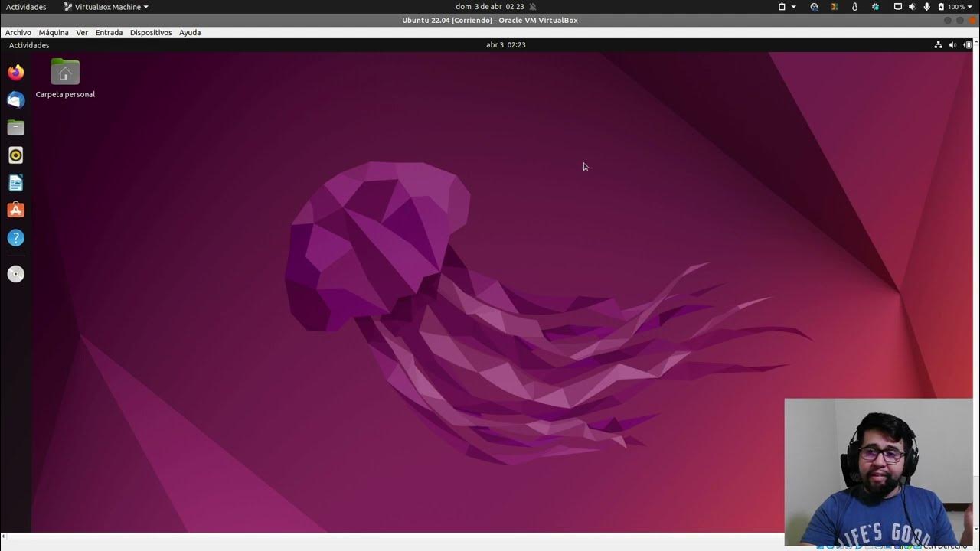This screenshot has height=551, width=980.
Task: Expand the VirtualBox Machine app menu
Action: 106,7
